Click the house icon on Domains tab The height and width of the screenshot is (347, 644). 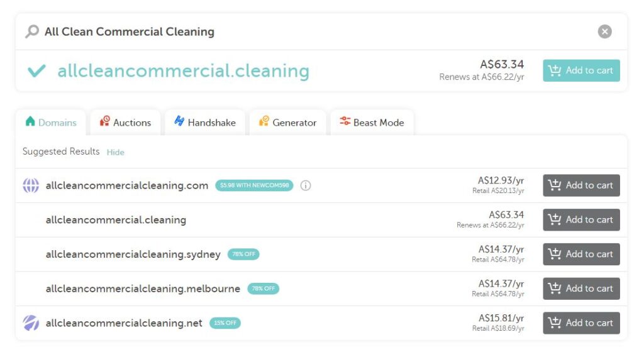(30, 121)
